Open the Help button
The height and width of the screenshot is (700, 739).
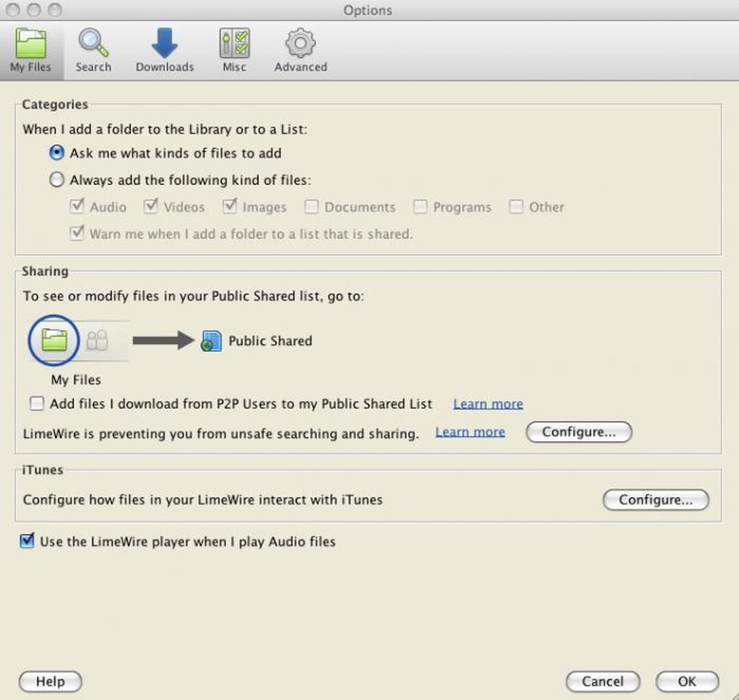[x=51, y=681]
